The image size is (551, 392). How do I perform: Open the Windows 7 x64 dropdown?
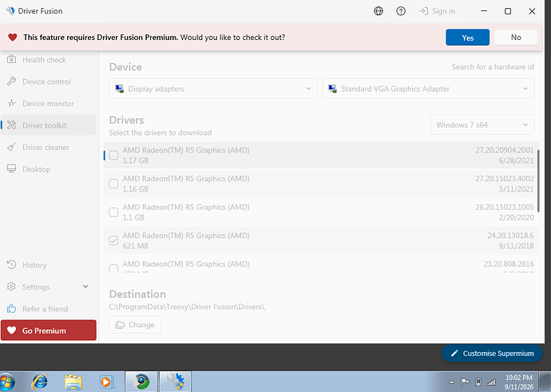(482, 125)
